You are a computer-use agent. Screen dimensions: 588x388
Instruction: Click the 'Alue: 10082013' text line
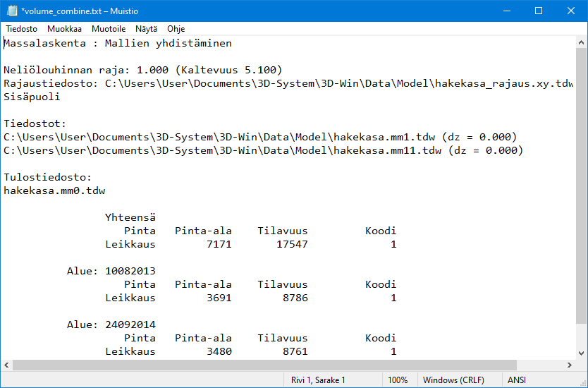tap(111, 271)
